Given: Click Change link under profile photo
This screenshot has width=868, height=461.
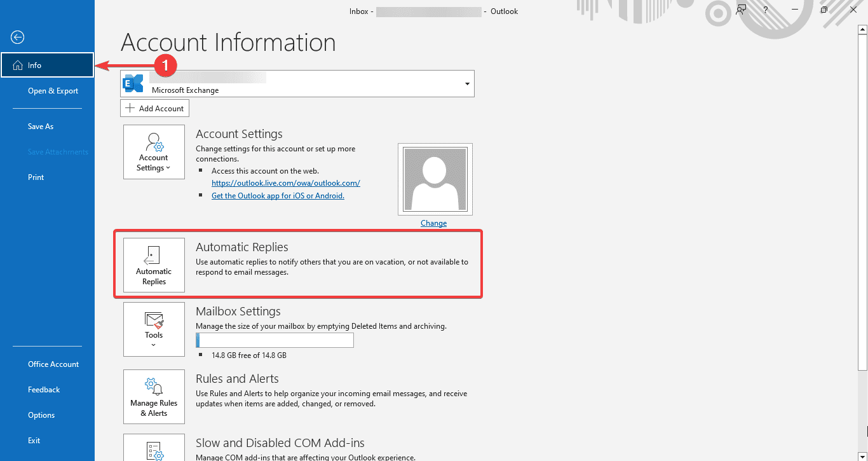Looking at the screenshot, I should [433, 223].
